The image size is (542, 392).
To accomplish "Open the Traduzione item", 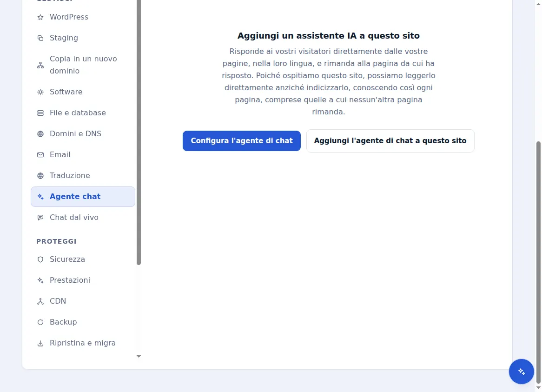I will click(83, 176).
